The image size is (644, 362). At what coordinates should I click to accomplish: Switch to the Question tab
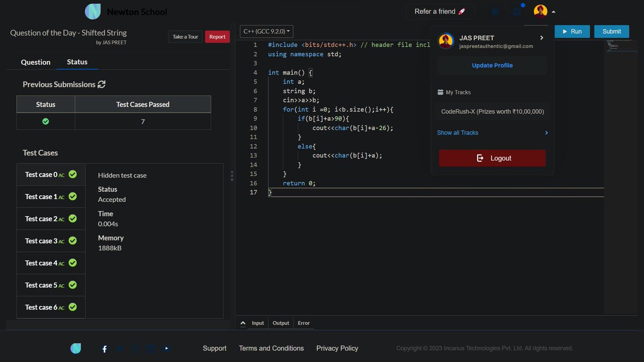click(35, 62)
